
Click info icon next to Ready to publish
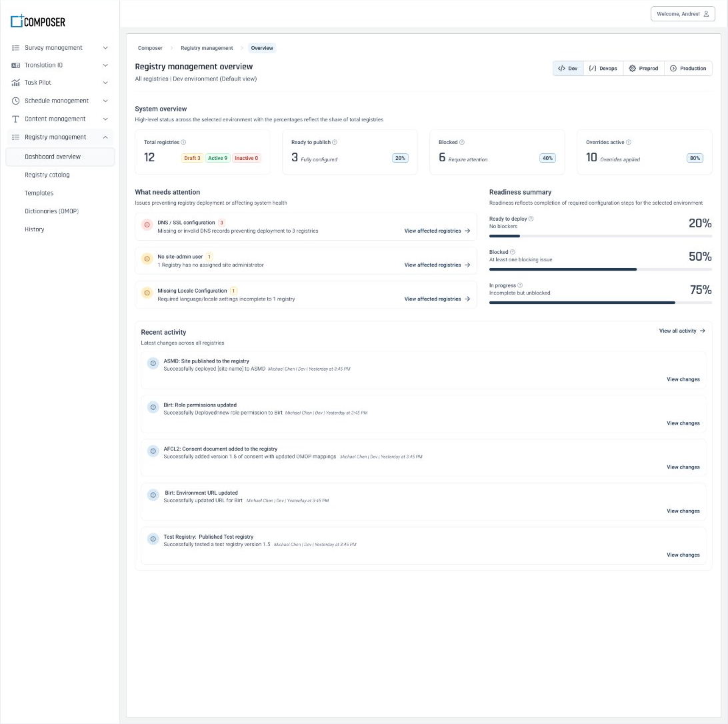[x=335, y=142]
